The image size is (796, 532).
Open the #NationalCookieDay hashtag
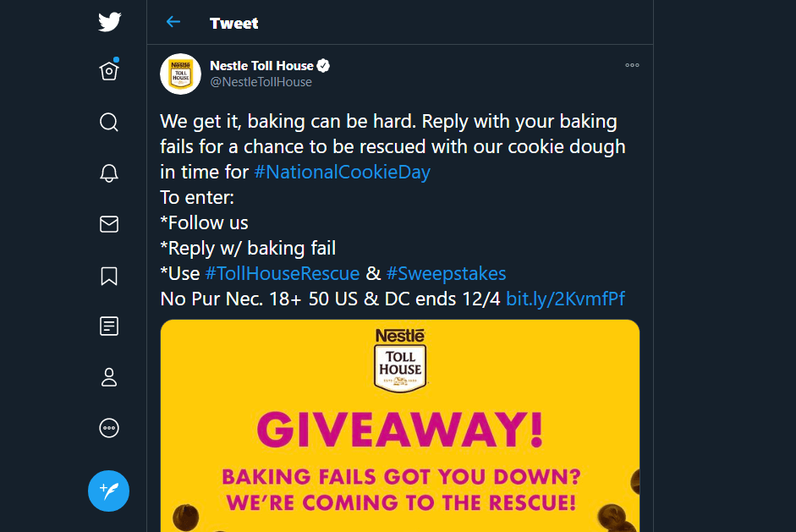[x=342, y=172]
